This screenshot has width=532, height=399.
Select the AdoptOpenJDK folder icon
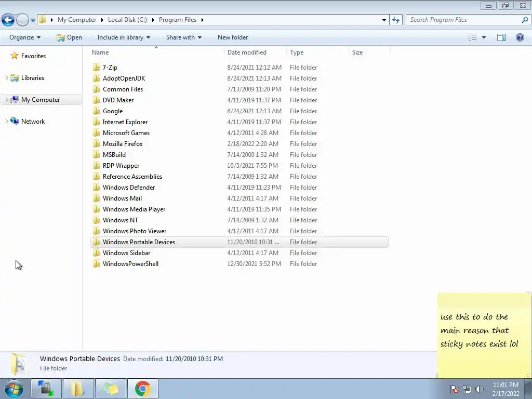click(x=96, y=78)
